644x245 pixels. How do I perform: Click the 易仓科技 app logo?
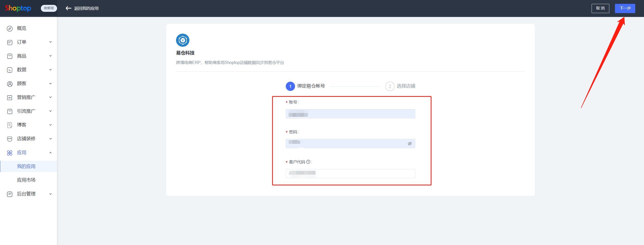click(183, 40)
